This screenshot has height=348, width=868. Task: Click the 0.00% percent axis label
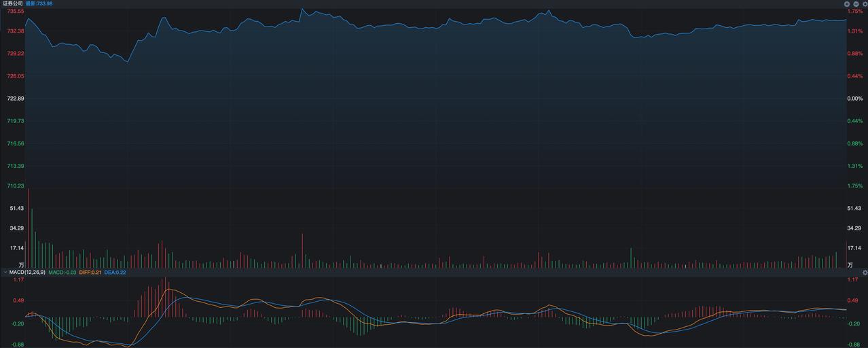pos(854,99)
